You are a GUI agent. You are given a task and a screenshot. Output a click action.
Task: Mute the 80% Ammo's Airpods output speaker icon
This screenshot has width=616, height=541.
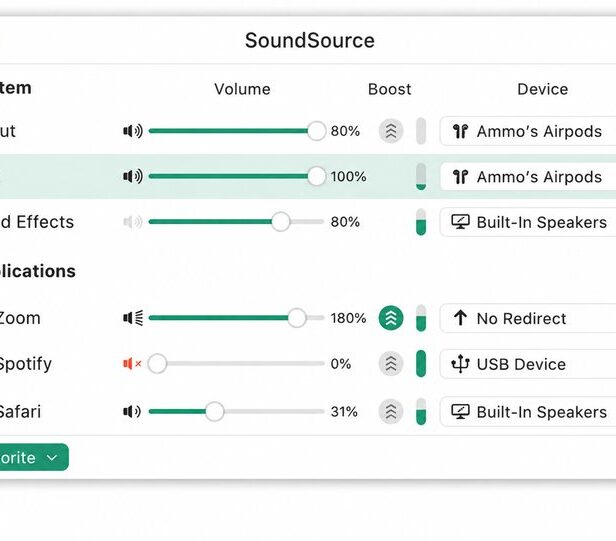point(133,131)
